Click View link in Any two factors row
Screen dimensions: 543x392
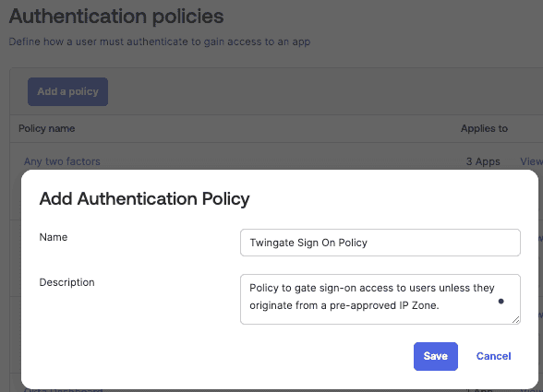click(x=532, y=161)
